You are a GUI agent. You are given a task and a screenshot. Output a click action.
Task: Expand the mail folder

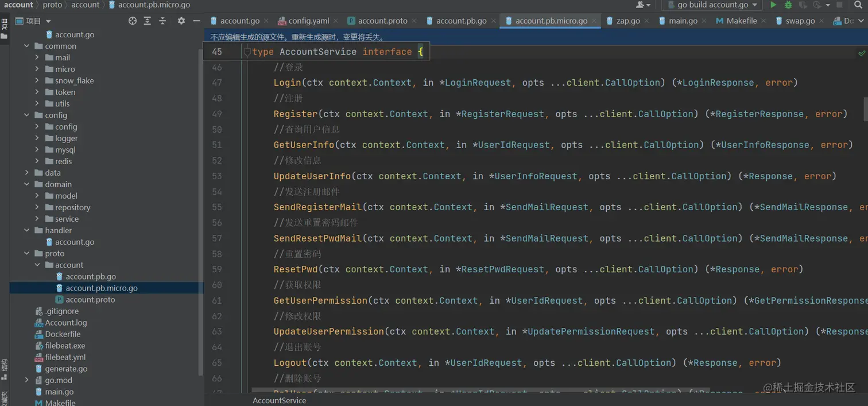[37, 57]
